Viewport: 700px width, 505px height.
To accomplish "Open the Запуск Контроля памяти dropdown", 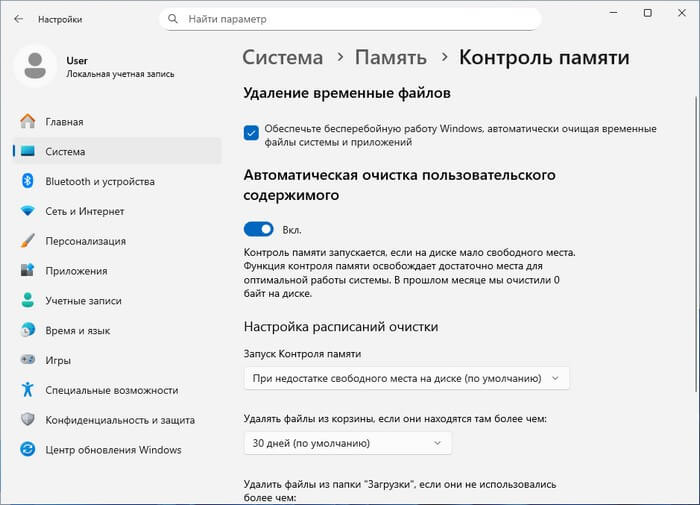I will (x=406, y=378).
